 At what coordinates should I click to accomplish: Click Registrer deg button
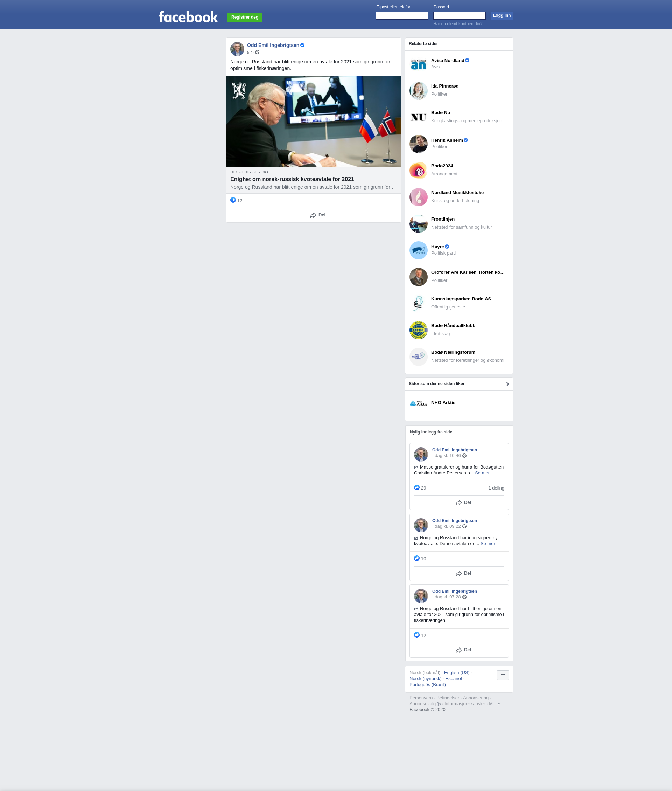245,18
